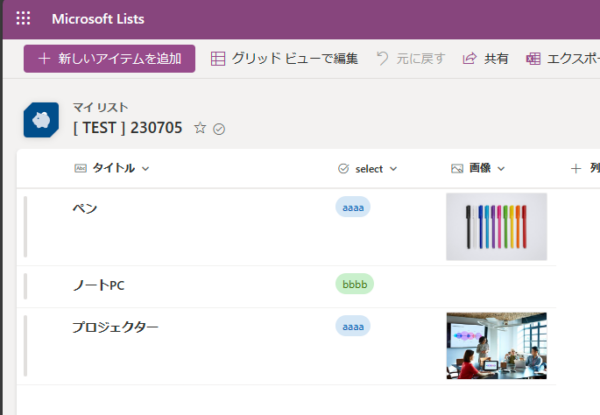600x415 pixels.
Task: Select the プロジェクター row via its left bar
Action: tap(26, 346)
